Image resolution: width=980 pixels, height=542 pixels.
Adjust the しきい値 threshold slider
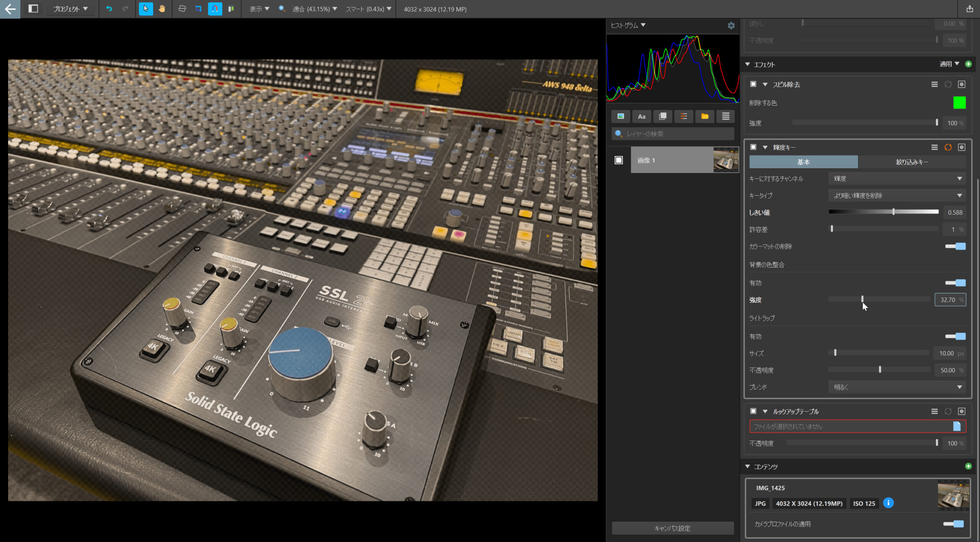click(x=884, y=212)
